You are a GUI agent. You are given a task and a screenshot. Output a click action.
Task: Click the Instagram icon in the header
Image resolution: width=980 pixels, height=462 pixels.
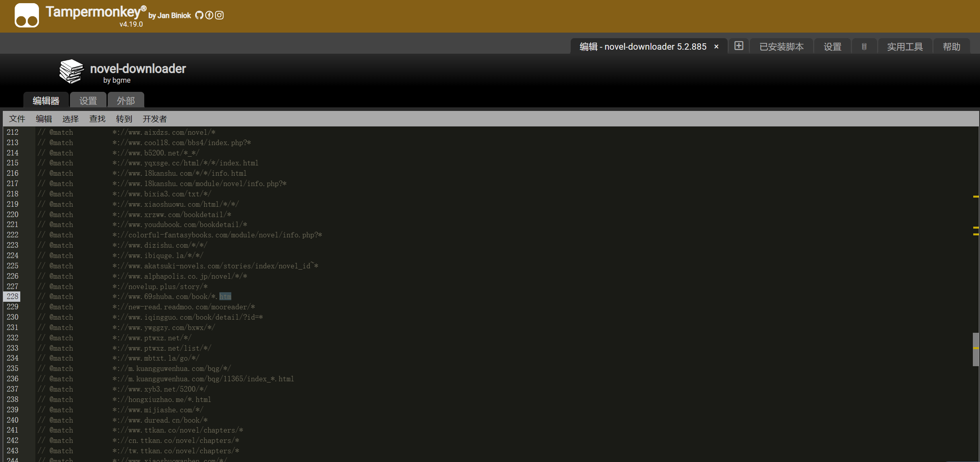[219, 15]
